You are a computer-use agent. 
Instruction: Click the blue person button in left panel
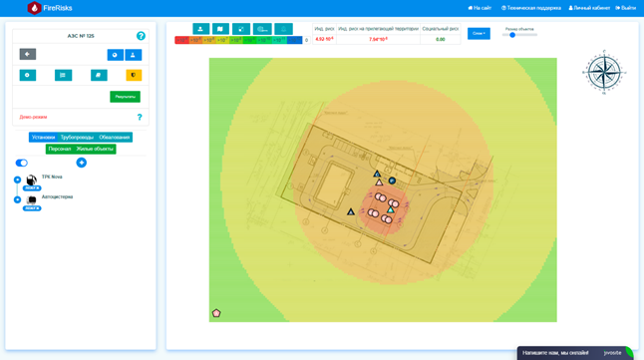(133, 55)
